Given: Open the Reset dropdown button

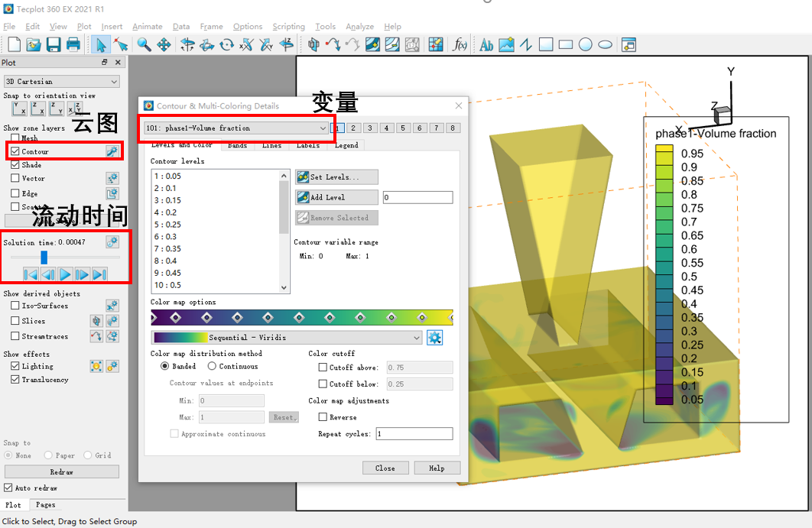Looking at the screenshot, I should [x=284, y=417].
